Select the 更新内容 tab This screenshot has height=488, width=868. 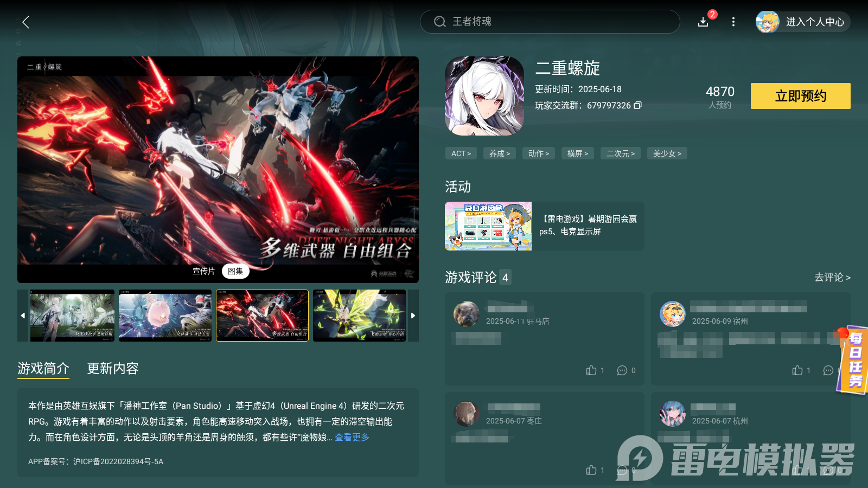pos(113,369)
